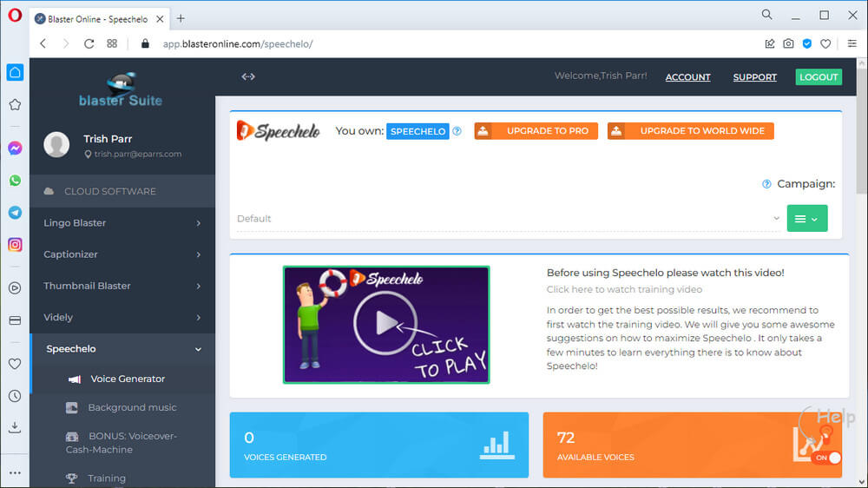Open history clock icon in sidebar
This screenshot has height=488, width=868.
click(x=15, y=396)
